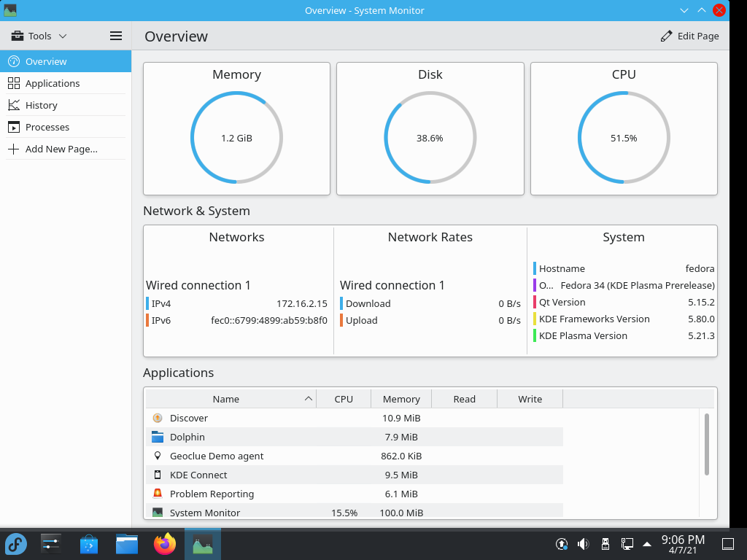Click the Applications table vertical scrollbar
The height and width of the screenshot is (560, 747).
pyautogui.click(x=706, y=444)
